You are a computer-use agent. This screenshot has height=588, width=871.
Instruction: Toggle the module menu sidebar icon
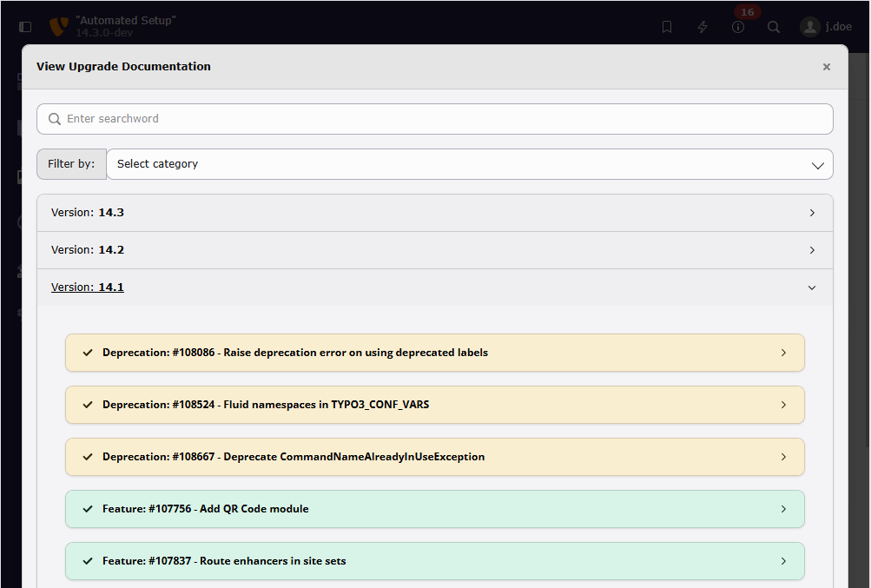(24, 27)
